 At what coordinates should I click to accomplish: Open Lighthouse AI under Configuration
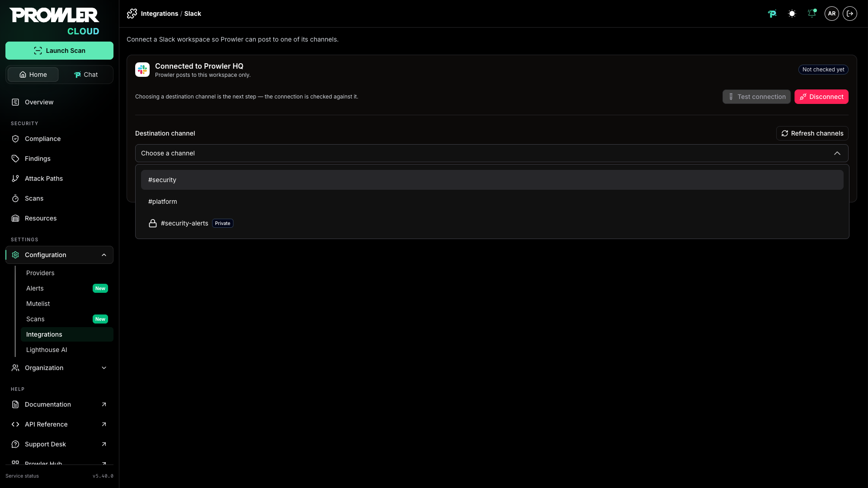point(67,350)
